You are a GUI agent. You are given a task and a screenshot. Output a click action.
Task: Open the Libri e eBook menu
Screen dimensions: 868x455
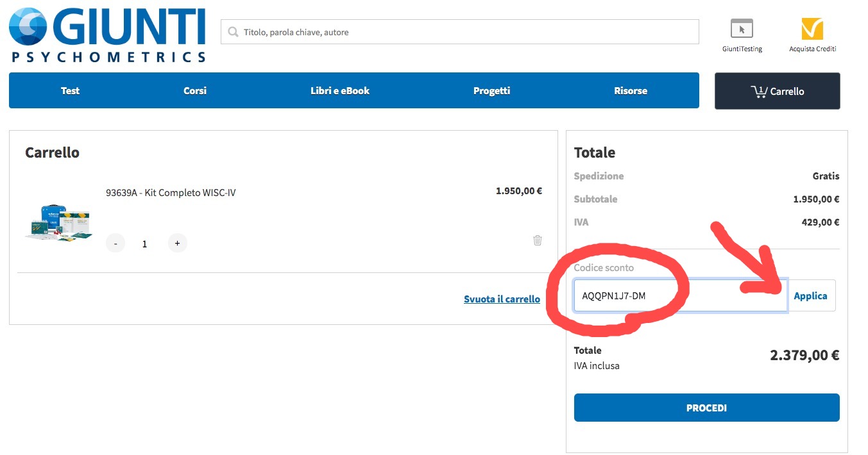(x=340, y=91)
